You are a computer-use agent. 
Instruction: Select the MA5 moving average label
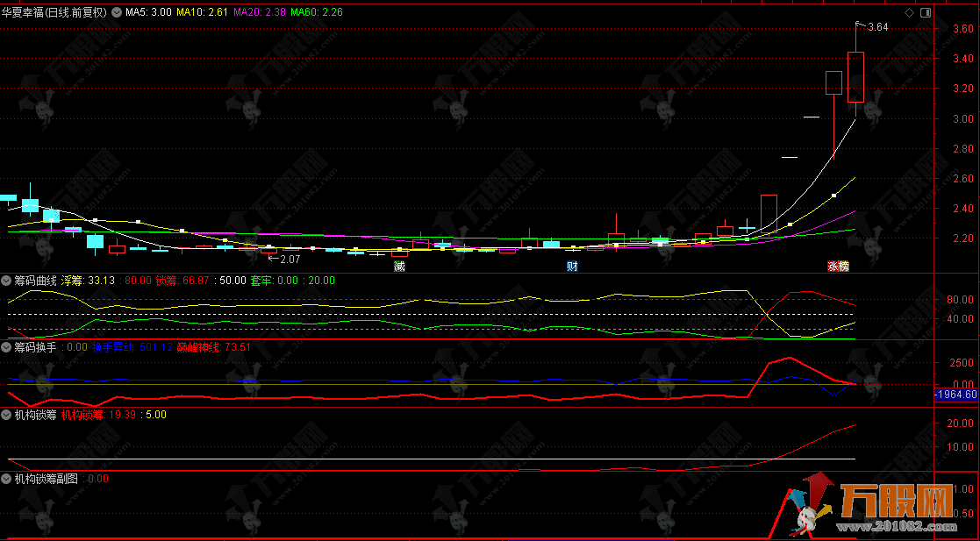[x=148, y=13]
